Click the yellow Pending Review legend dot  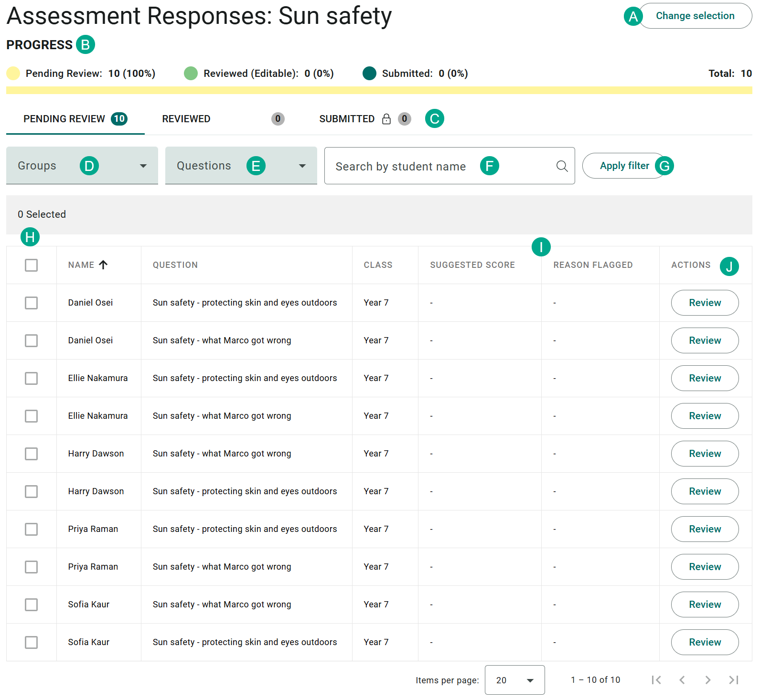(x=13, y=74)
